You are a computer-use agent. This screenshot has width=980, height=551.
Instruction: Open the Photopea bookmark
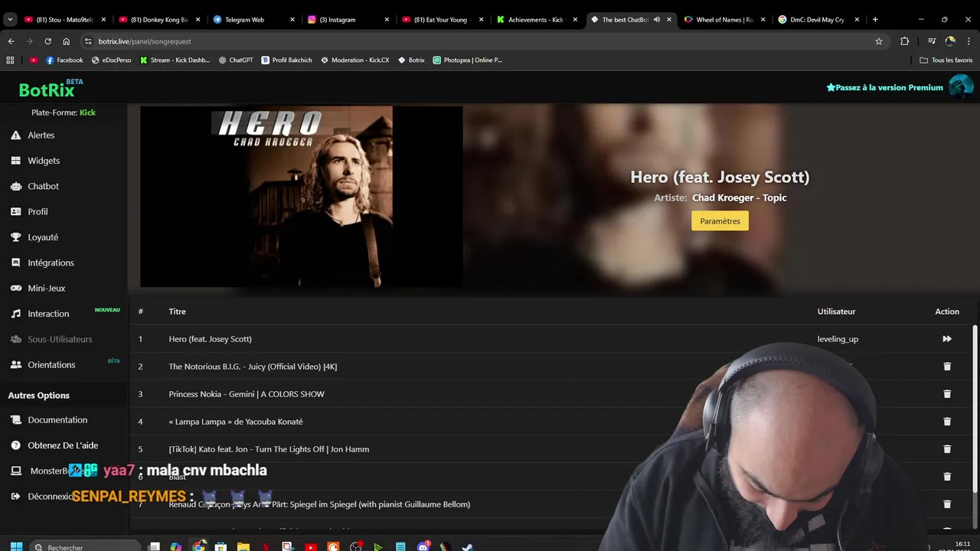click(x=468, y=60)
